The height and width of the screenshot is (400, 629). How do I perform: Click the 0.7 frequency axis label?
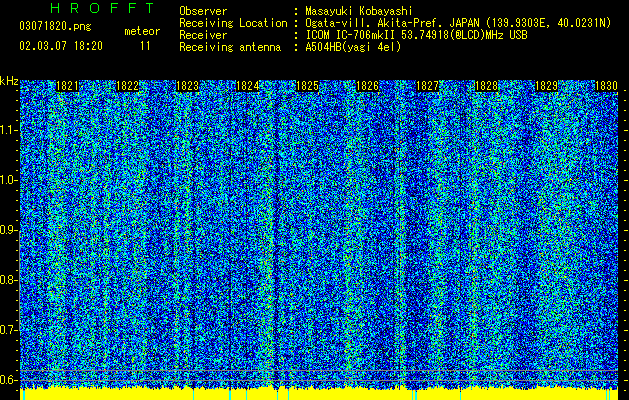7,330
